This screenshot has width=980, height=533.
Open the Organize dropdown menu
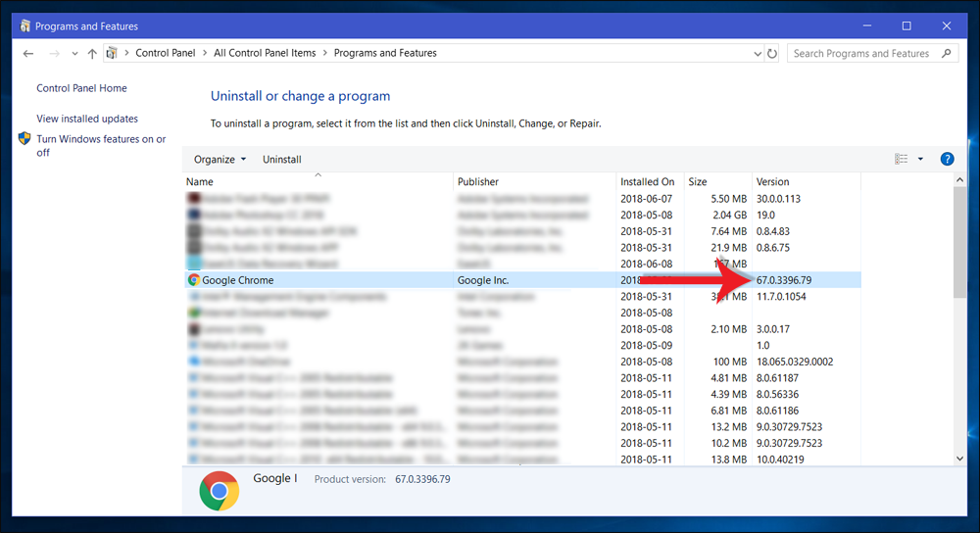tap(220, 160)
